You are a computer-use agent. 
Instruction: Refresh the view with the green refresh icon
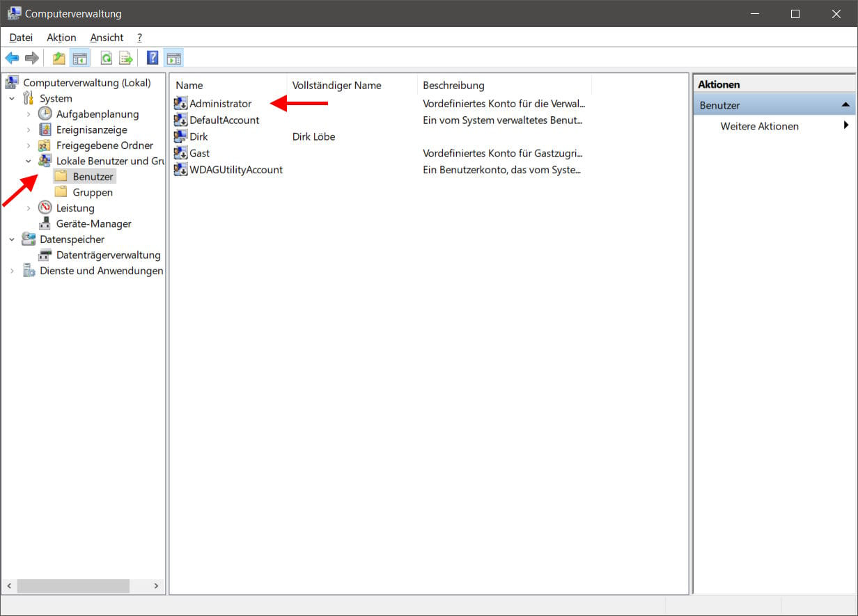click(x=107, y=58)
